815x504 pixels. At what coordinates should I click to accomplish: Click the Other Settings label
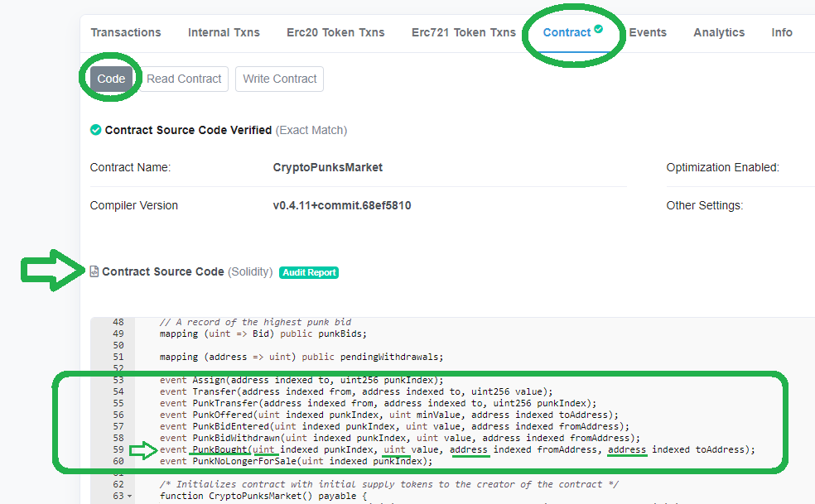(704, 205)
